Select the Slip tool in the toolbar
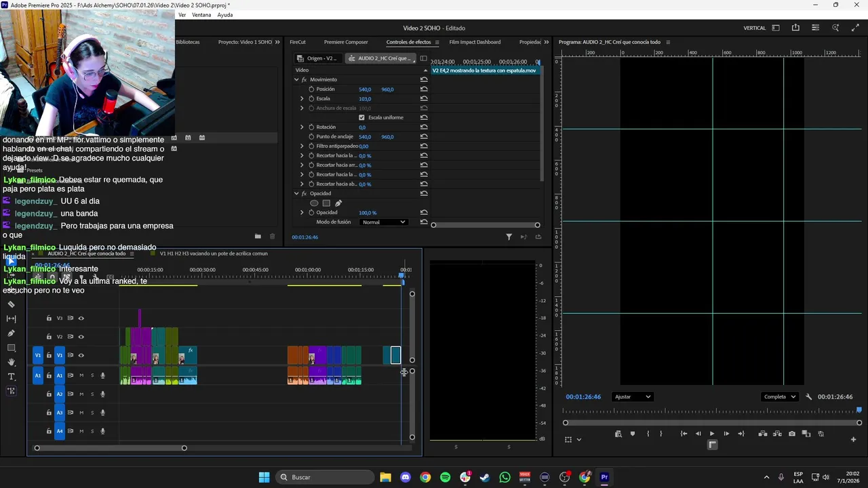The image size is (868, 488). coord(11,319)
